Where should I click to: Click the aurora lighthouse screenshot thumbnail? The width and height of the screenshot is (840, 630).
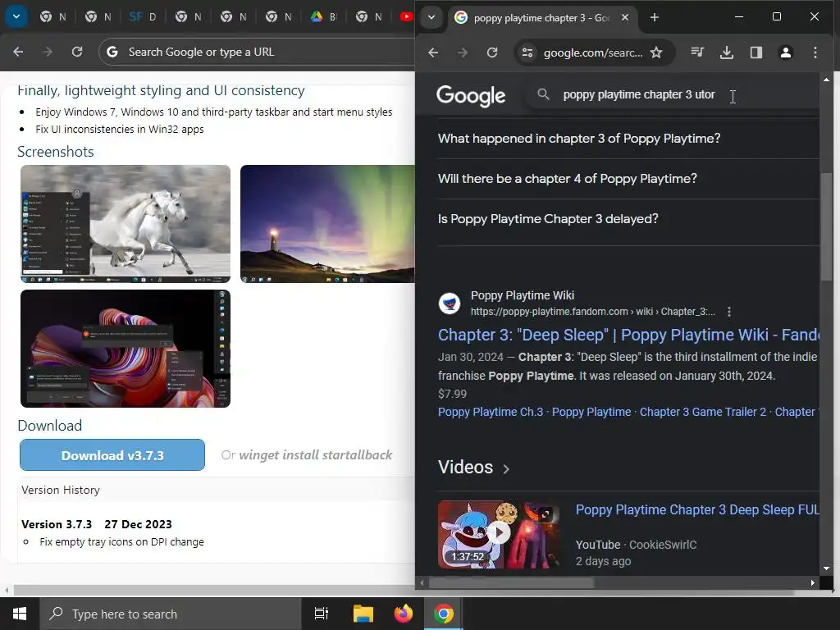(x=327, y=223)
